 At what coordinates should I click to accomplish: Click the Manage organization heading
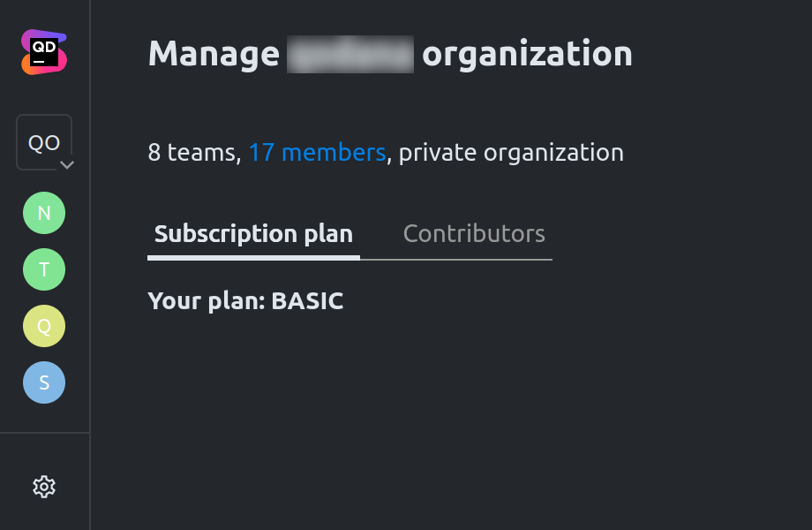coord(390,53)
